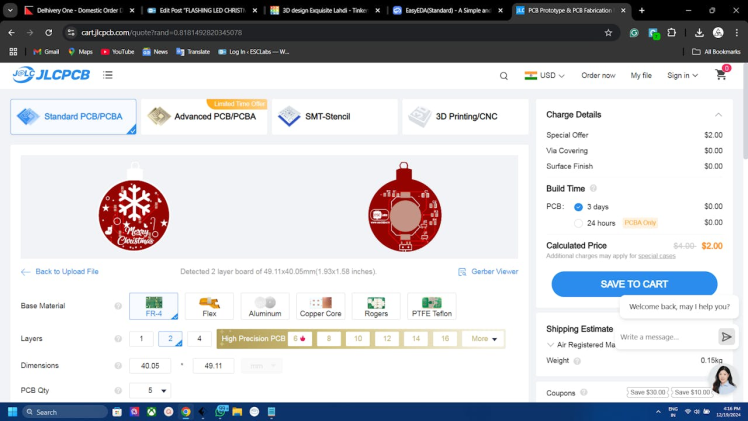The height and width of the screenshot is (421, 748).
Task: Open the support agent avatar chat
Action: (x=723, y=379)
